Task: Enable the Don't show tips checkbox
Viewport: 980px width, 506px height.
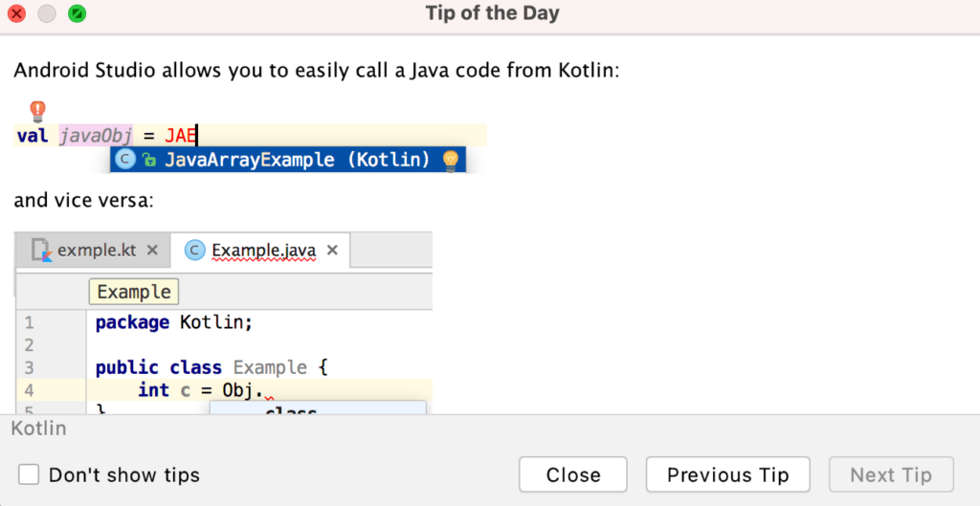Action: tap(28, 474)
